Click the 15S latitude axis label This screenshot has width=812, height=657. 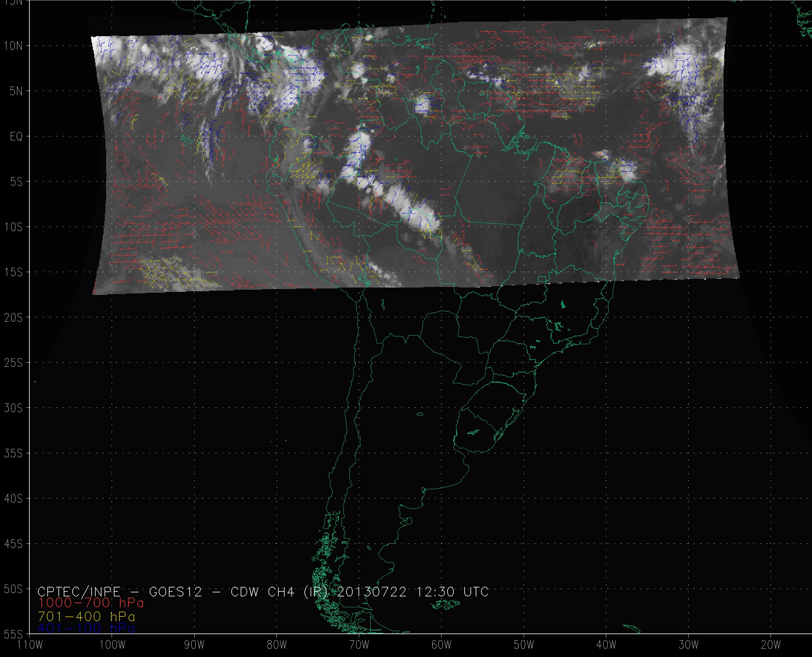[13, 272]
